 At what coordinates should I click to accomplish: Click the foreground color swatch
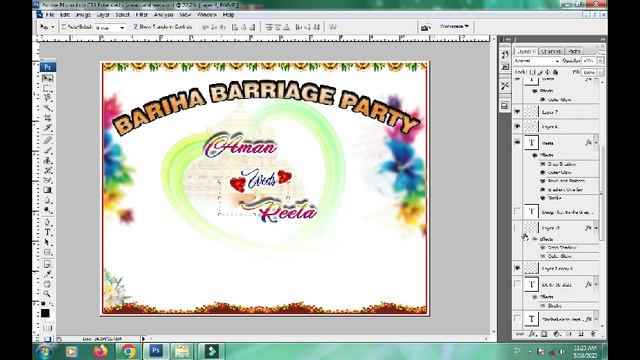pyautogui.click(x=45, y=313)
